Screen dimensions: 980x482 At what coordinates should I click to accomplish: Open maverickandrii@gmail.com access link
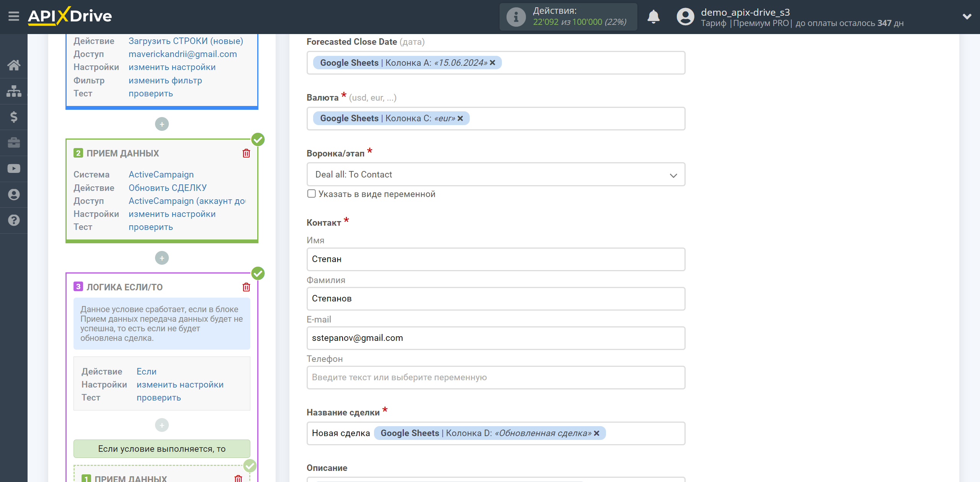tap(183, 54)
